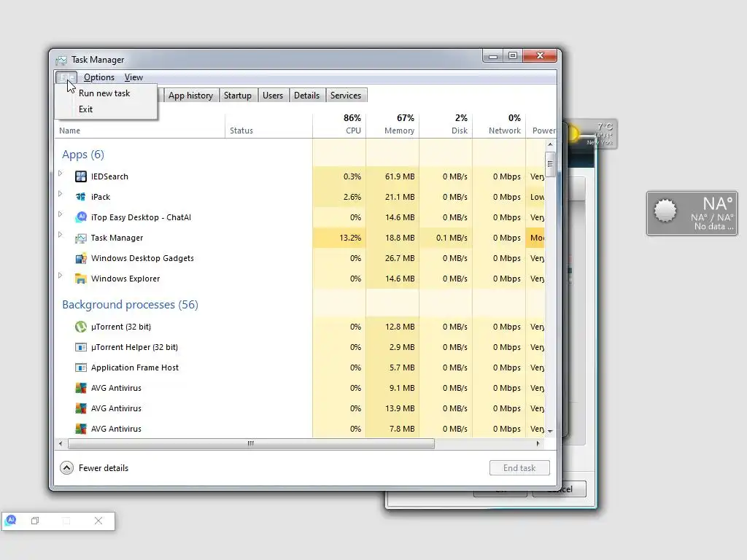The image size is (747, 560).
Task: Click the Task Manager process row icon
Action: point(81,238)
